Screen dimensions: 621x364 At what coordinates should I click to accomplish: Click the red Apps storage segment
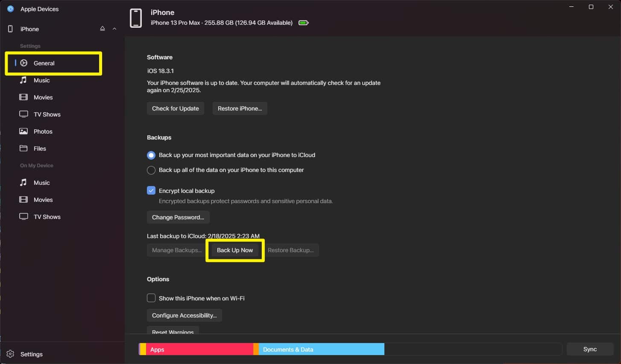(x=199, y=349)
